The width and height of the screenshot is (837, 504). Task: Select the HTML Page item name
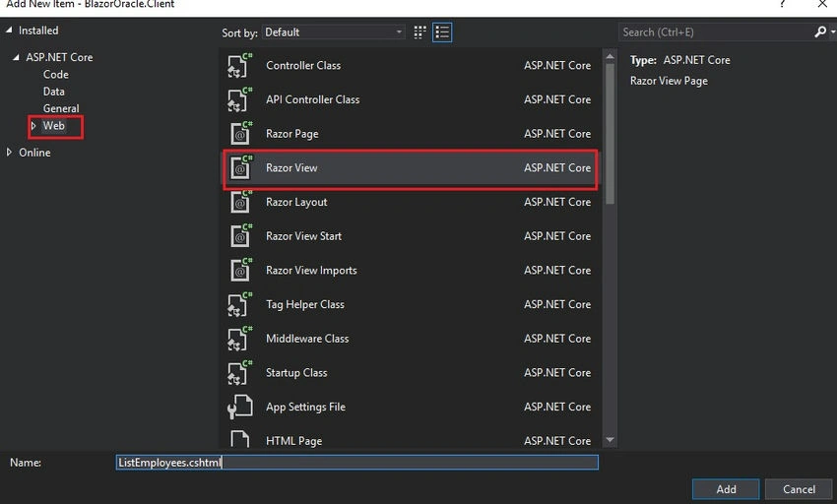click(293, 441)
